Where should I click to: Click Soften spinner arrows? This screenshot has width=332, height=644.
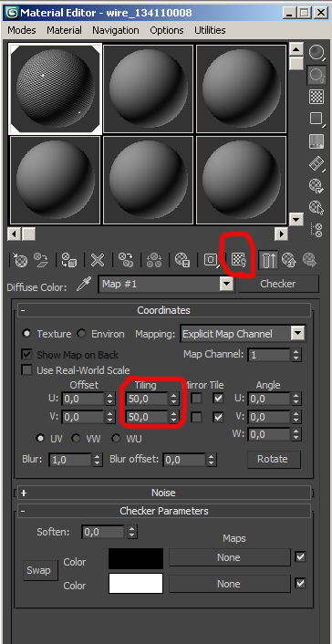131,533
